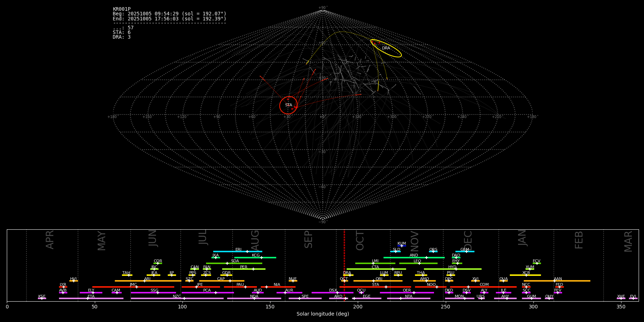The width and height of the screenshot is (644, 322).
Task: Click the 'STA: 6' count in header
Action: click(122, 33)
